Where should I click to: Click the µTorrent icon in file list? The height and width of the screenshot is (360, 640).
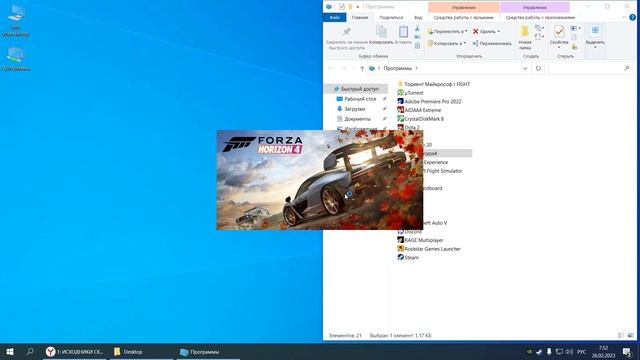[400, 93]
